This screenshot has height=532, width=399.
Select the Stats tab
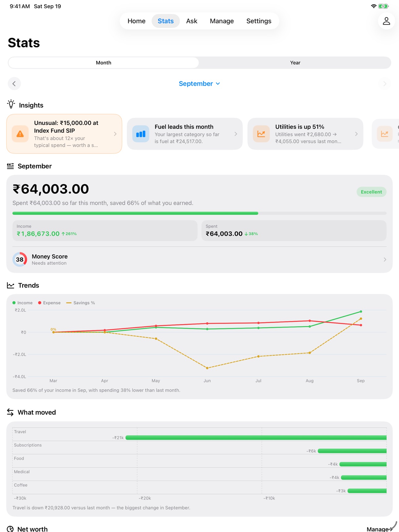click(166, 21)
